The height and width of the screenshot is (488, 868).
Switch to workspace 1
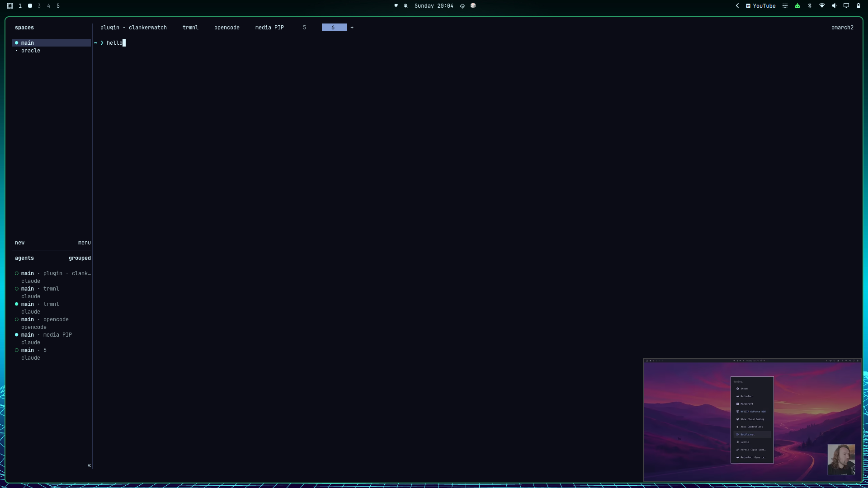click(20, 6)
